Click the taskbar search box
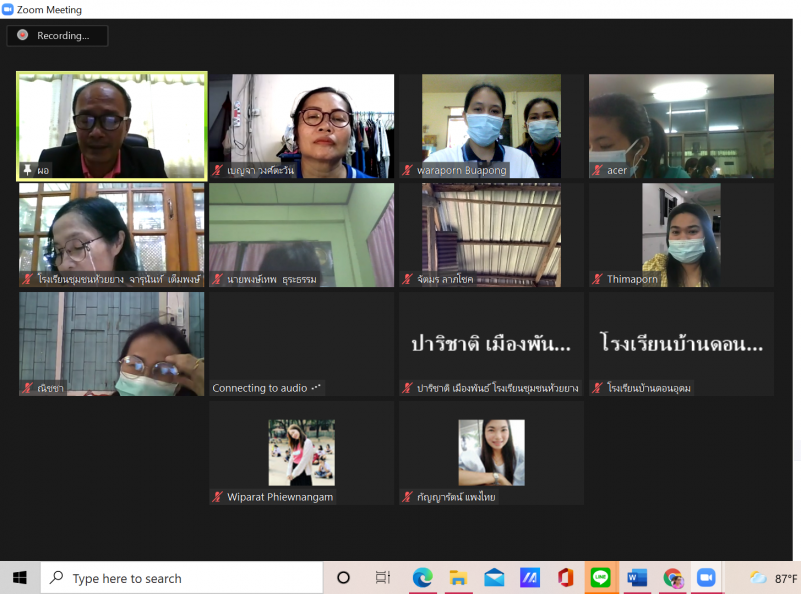Viewport: 801px width, 594px height. pyautogui.click(x=182, y=578)
